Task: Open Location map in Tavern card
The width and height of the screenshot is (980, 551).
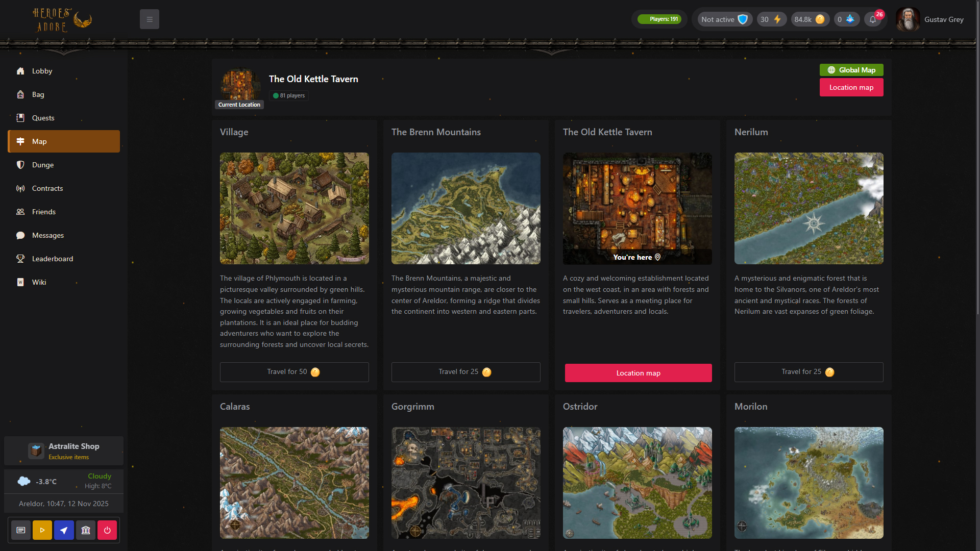Action: tap(638, 373)
